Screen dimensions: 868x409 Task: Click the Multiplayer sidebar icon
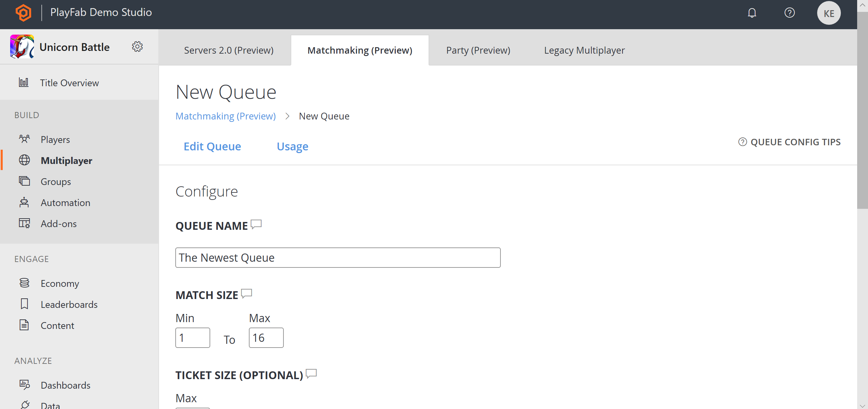point(24,160)
